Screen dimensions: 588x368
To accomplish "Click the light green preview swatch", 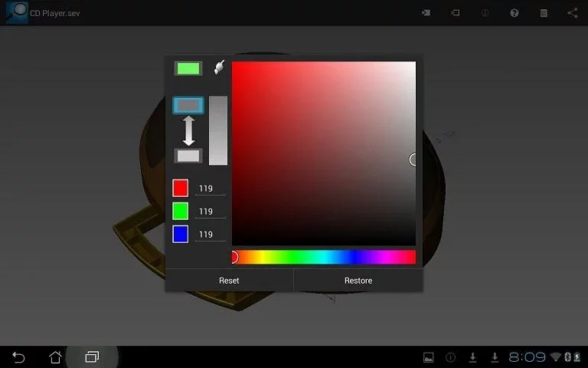I will point(188,68).
